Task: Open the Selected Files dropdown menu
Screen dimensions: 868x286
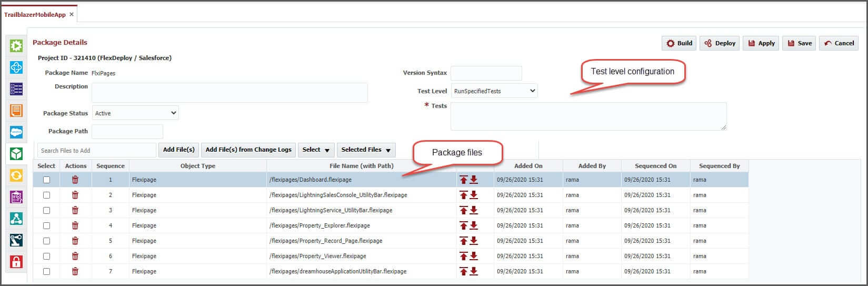Action: point(366,150)
